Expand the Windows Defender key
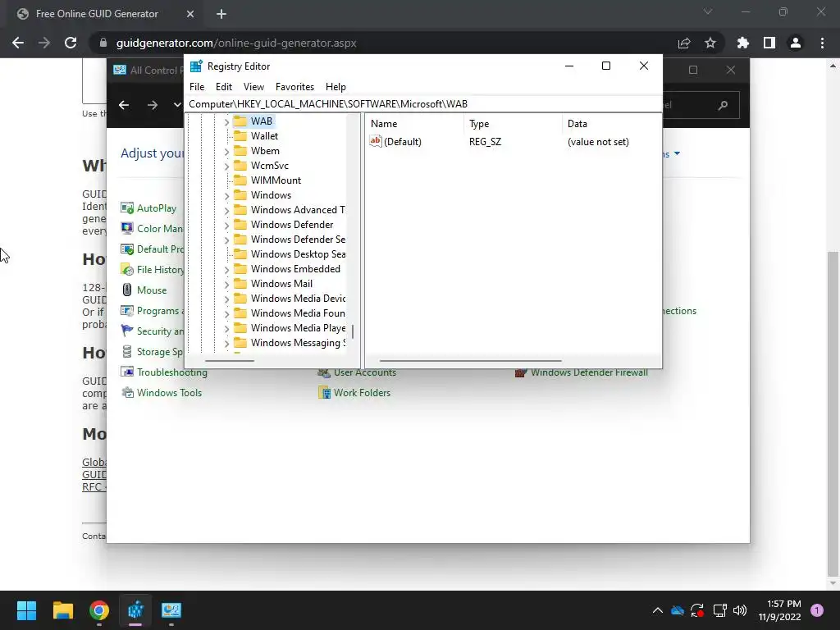The height and width of the screenshot is (630, 840). [226, 226]
